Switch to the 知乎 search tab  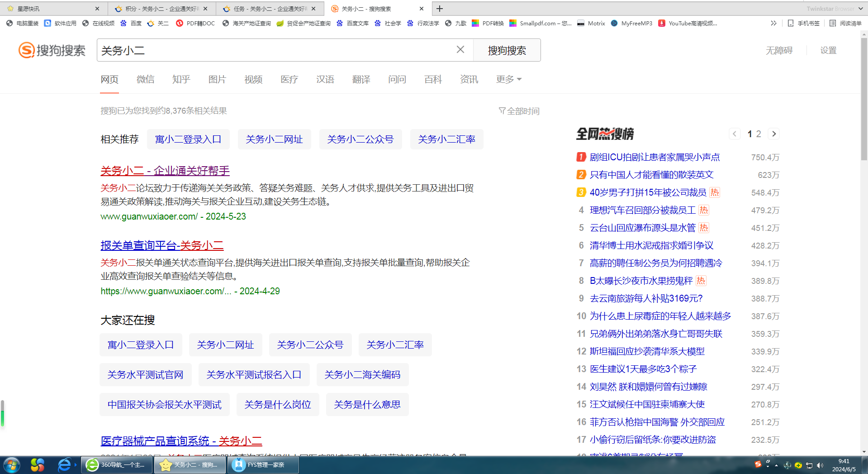181,79
